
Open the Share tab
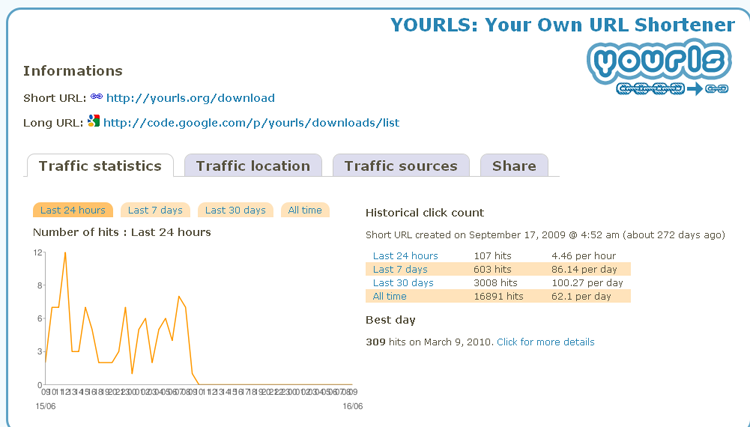(513, 166)
